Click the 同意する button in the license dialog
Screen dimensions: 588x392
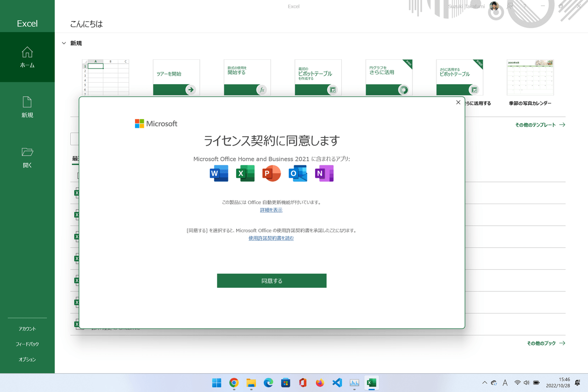tap(271, 281)
